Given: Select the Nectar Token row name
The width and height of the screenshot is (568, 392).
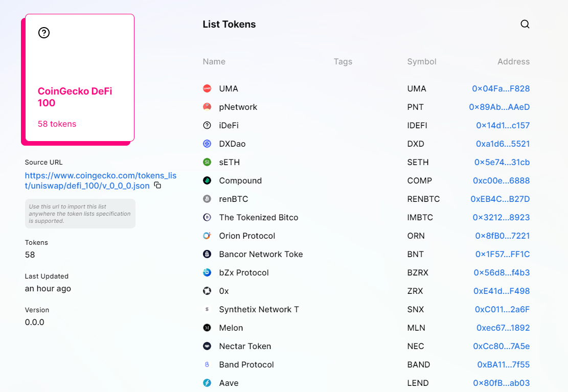Looking at the screenshot, I should coord(245,346).
